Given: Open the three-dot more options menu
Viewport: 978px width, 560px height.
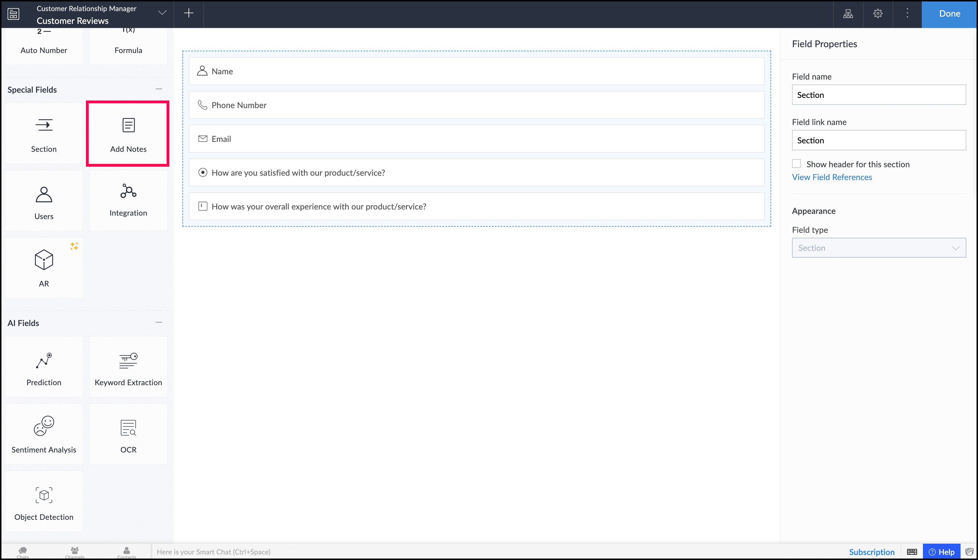Looking at the screenshot, I should coord(907,13).
